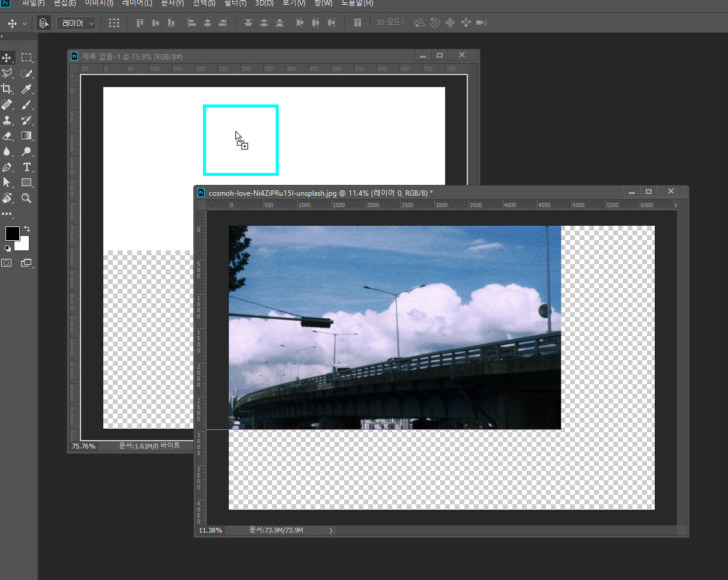Align left edges in options bar

(192, 23)
